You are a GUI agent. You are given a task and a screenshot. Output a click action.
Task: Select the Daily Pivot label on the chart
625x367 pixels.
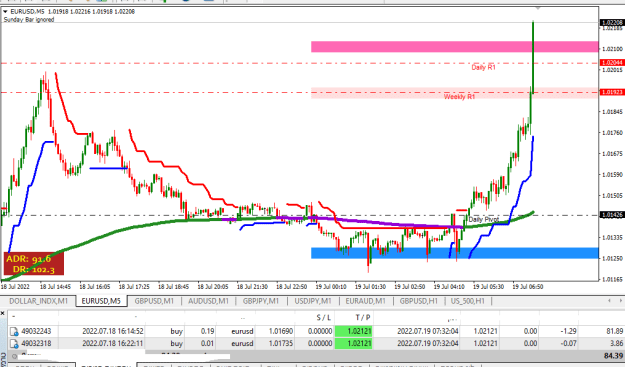pyautogui.click(x=484, y=220)
